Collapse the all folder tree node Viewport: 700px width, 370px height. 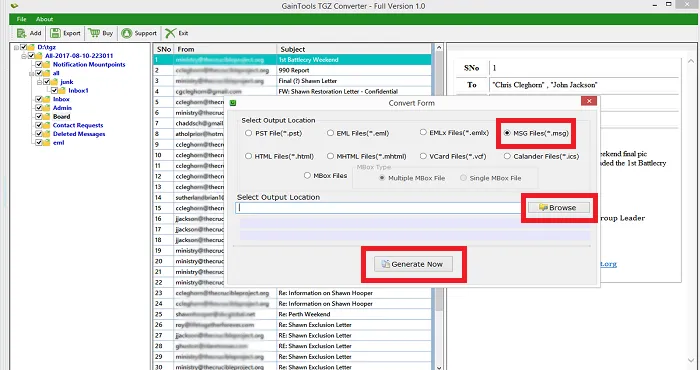point(31,73)
